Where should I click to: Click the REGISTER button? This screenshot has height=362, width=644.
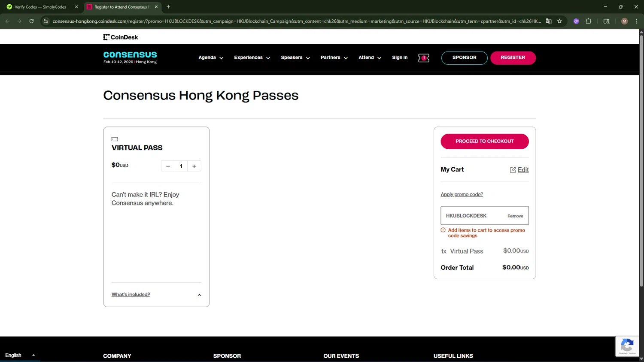(x=513, y=58)
